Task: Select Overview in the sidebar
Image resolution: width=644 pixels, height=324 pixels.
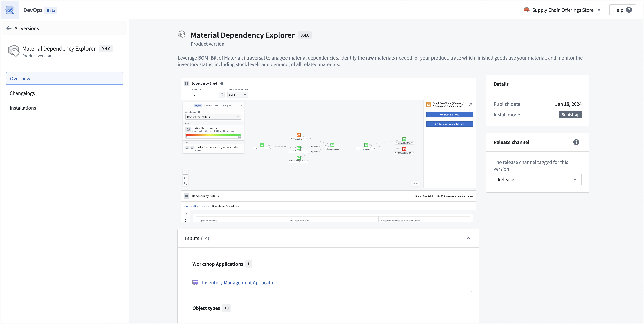Action: [64, 78]
